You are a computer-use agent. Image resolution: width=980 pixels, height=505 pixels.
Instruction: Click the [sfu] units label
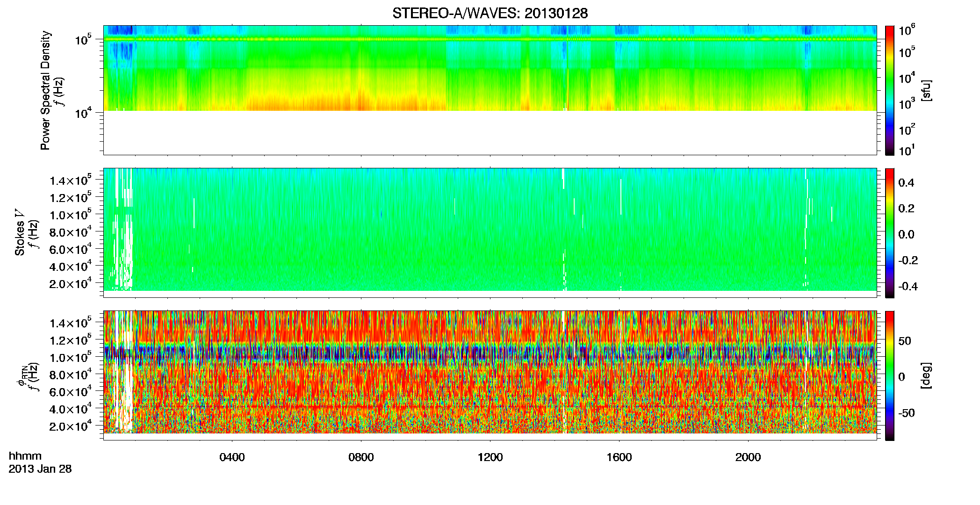coord(926,90)
